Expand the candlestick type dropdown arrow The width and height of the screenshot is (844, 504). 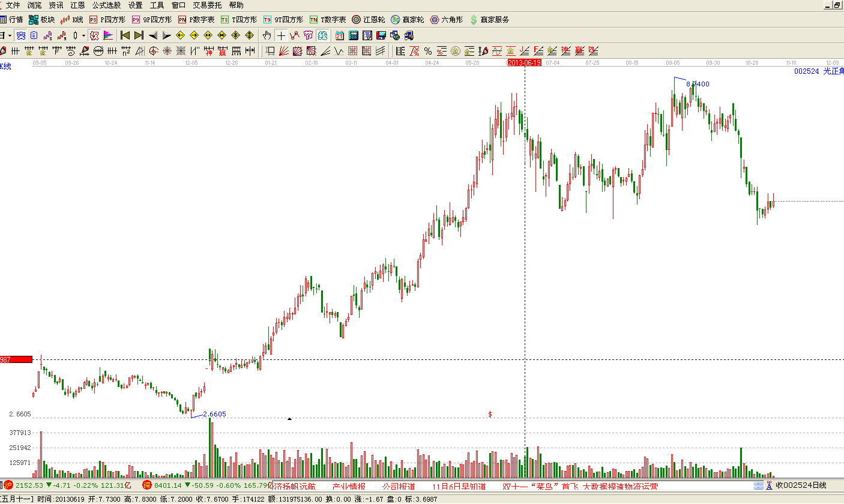[83, 35]
